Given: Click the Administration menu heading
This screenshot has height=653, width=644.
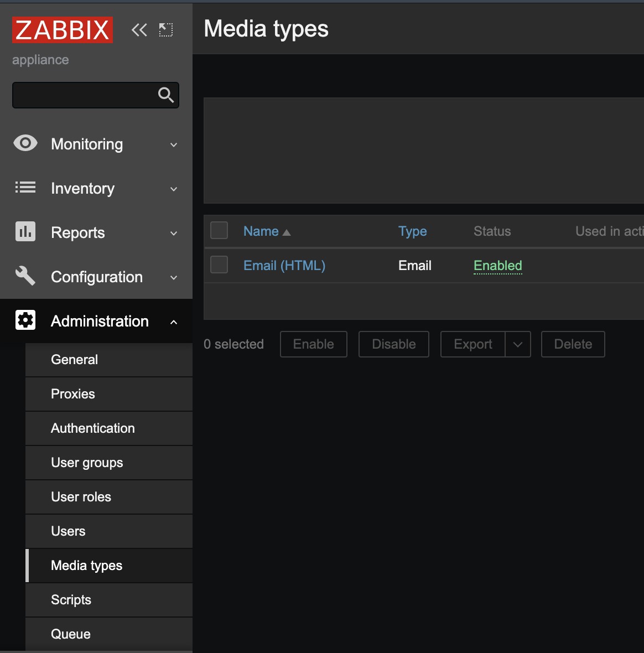Looking at the screenshot, I should pyautogui.click(x=96, y=321).
